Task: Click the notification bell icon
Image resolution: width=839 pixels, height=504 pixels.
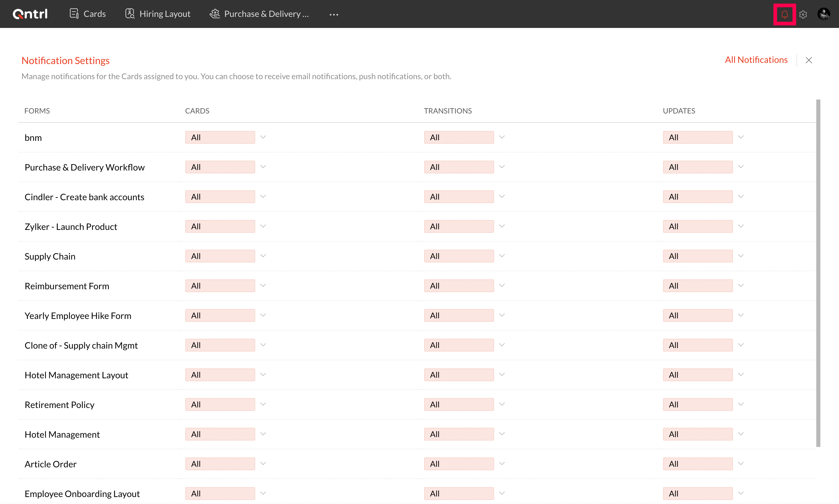Action: click(784, 14)
